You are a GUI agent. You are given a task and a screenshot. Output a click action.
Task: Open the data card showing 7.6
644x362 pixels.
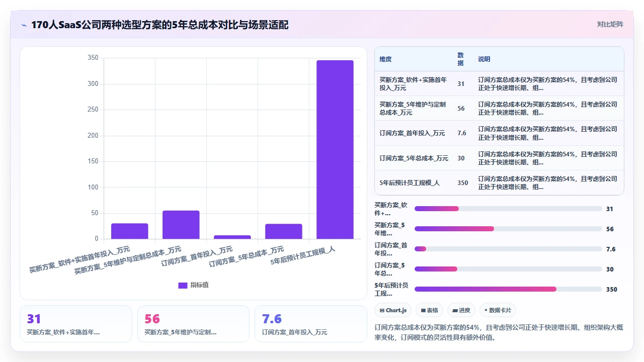(x=311, y=324)
